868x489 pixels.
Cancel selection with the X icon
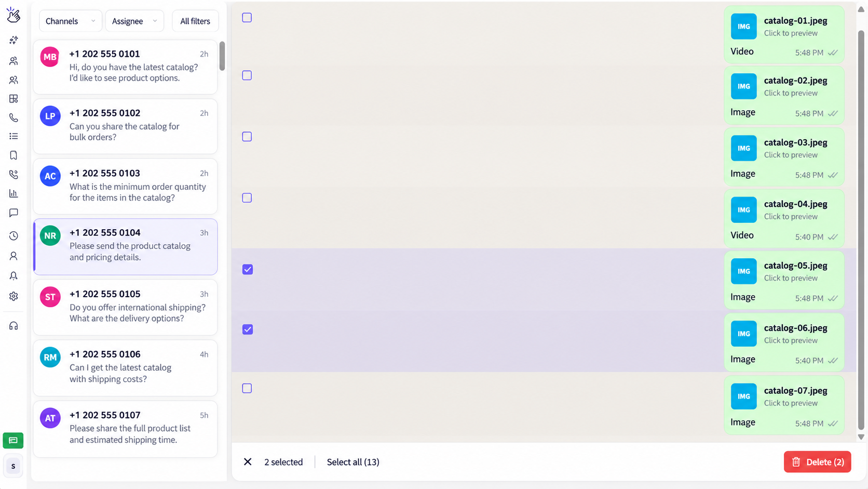(248, 461)
